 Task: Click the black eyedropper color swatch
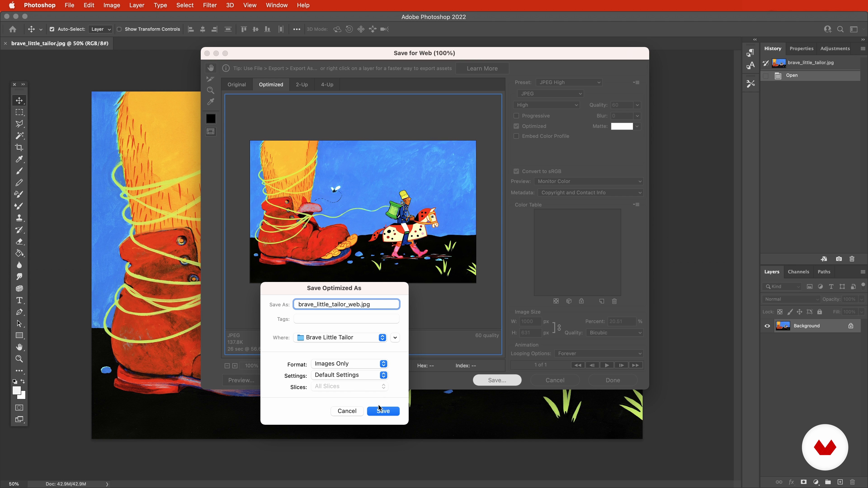pyautogui.click(x=211, y=119)
